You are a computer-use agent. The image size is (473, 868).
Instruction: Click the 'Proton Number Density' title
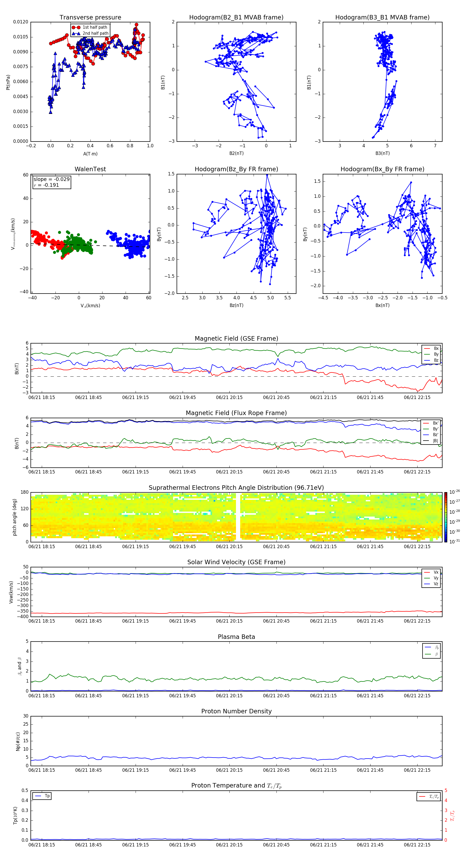[x=236, y=711]
